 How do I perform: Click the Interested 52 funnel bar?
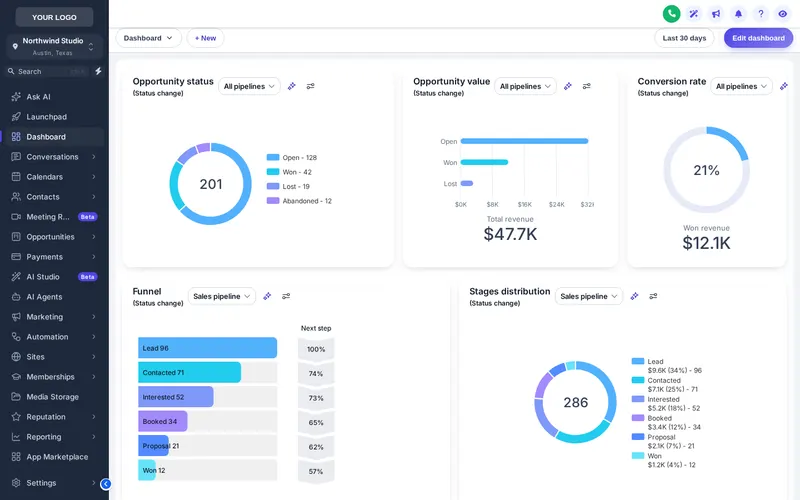point(176,397)
